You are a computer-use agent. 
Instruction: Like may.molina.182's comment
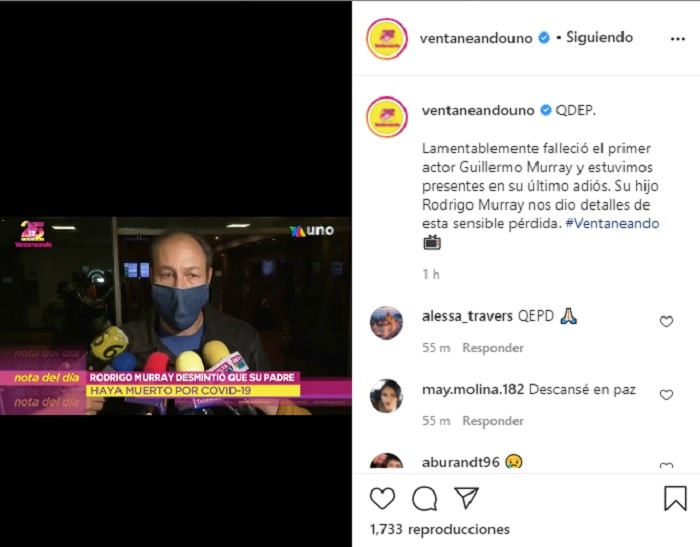click(667, 395)
